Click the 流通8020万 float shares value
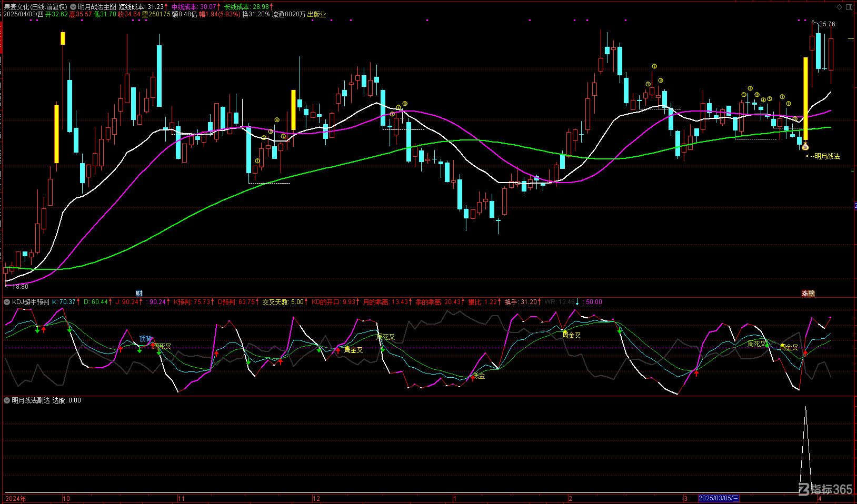 point(288,14)
